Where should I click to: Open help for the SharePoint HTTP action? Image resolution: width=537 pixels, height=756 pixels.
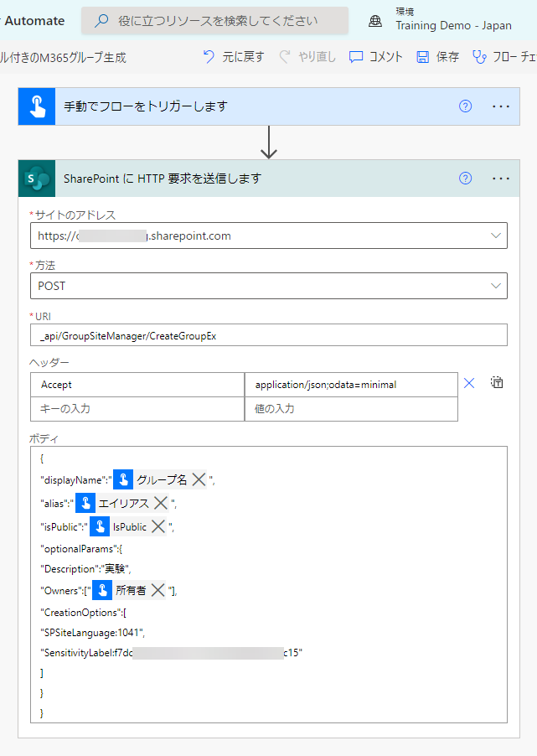click(465, 179)
